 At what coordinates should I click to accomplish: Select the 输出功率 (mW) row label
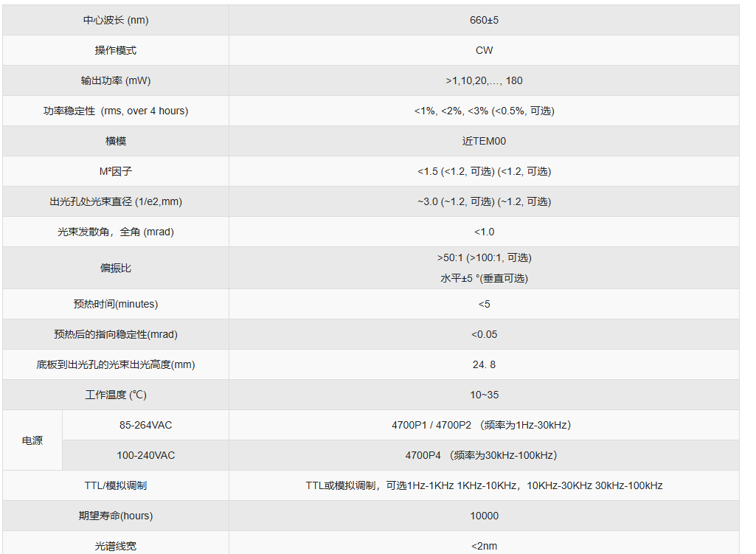(x=116, y=80)
